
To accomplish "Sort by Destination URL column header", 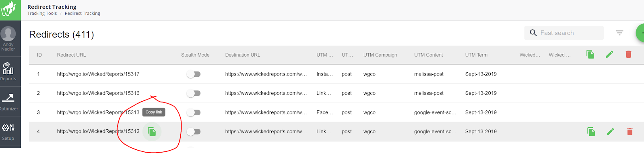I will 243,55.
